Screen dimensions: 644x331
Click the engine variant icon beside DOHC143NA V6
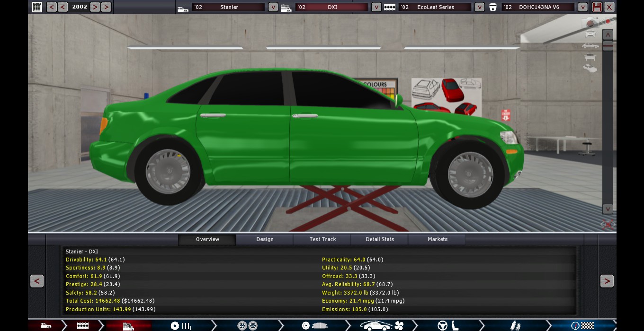[x=493, y=8]
